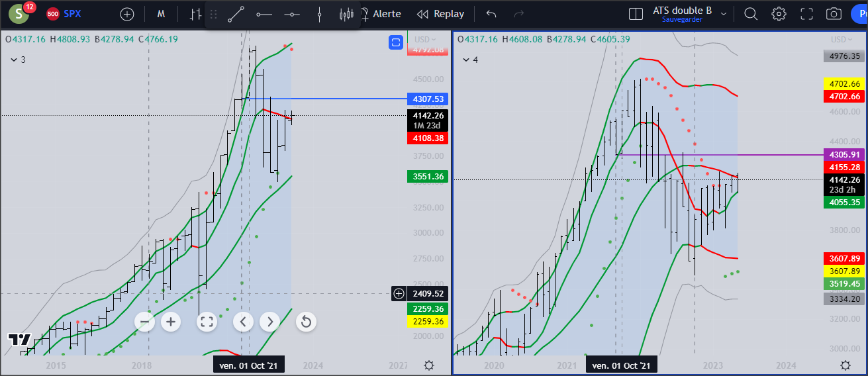Click green 4055.35 label on right chart
The image size is (868, 376).
pyautogui.click(x=844, y=202)
